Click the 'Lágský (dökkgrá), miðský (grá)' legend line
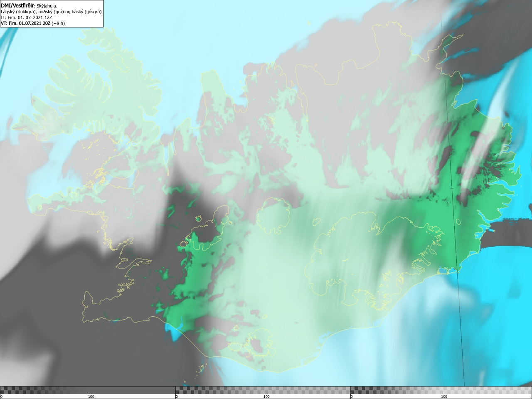This screenshot has height=399, width=532. tap(51, 12)
